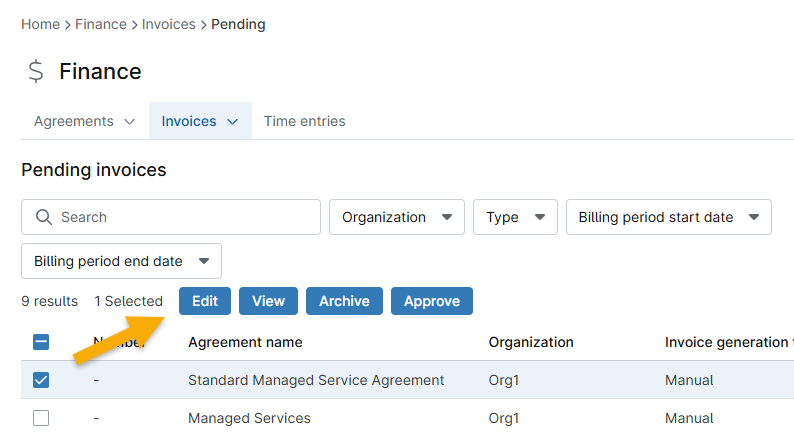Open the Type filter dropdown

(514, 217)
